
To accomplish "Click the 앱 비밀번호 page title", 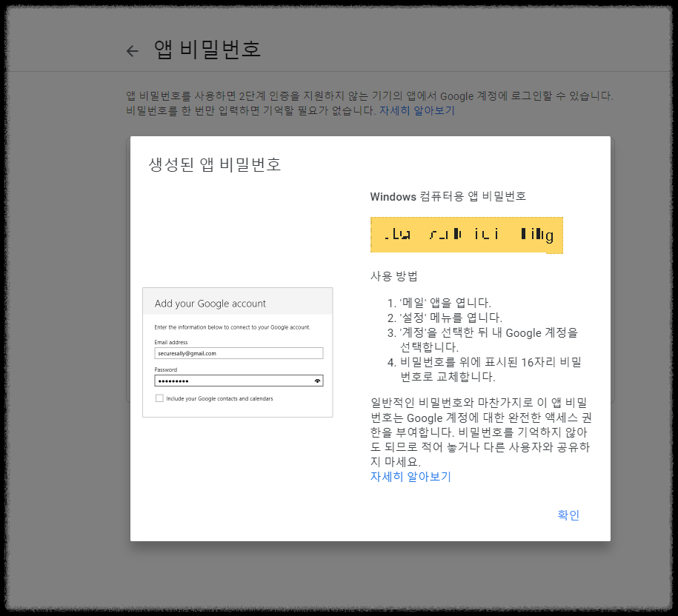I will (207, 50).
